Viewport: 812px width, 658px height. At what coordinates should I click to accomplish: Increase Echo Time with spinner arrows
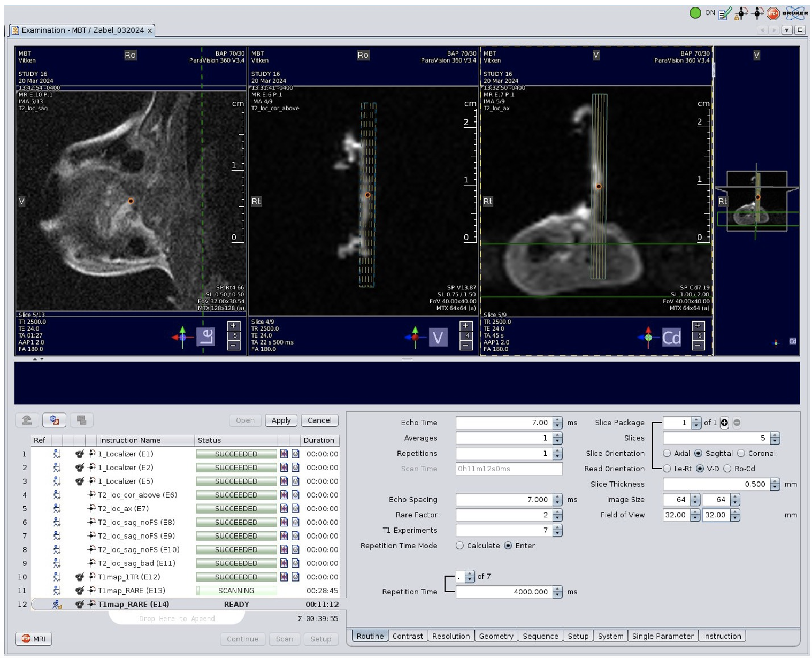[x=557, y=420]
